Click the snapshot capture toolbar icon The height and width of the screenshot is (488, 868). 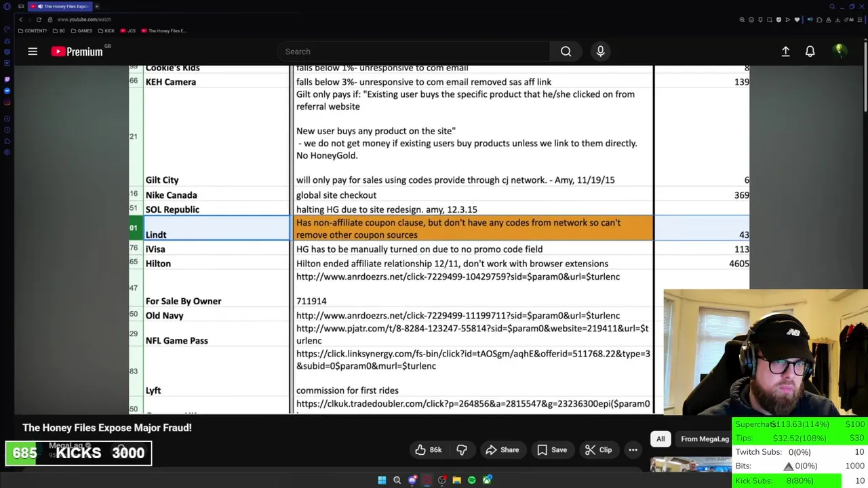click(x=770, y=20)
